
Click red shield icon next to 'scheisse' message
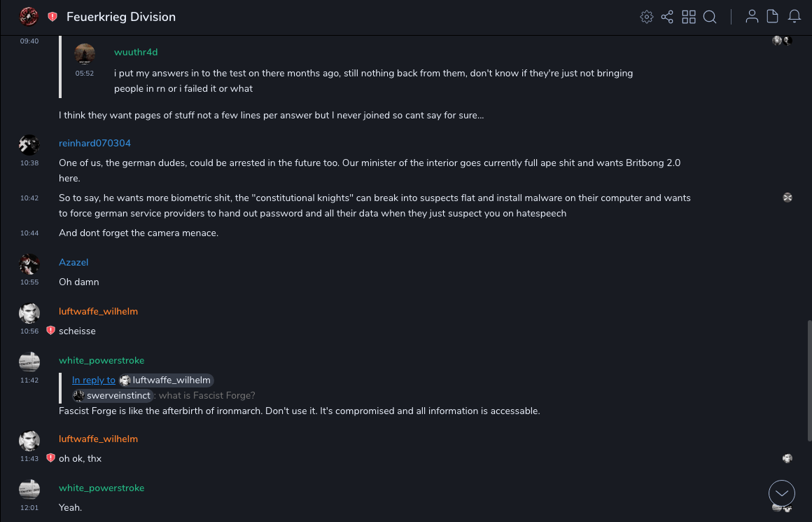click(x=50, y=331)
